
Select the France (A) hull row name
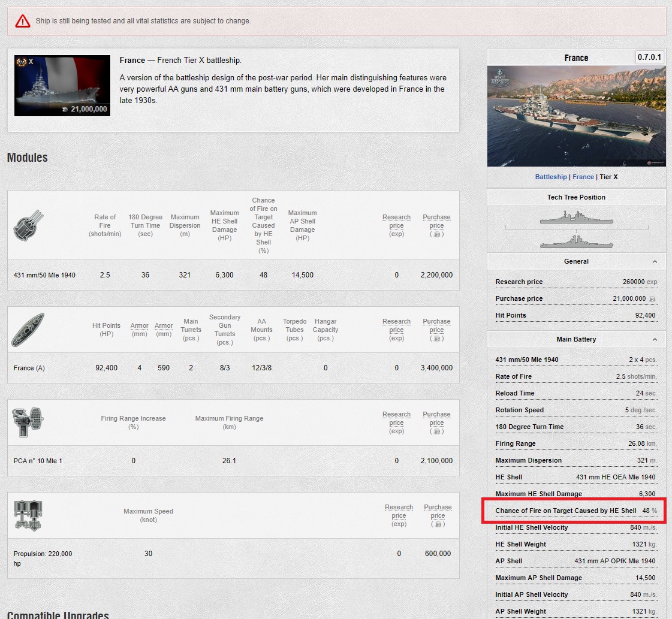[29, 368]
